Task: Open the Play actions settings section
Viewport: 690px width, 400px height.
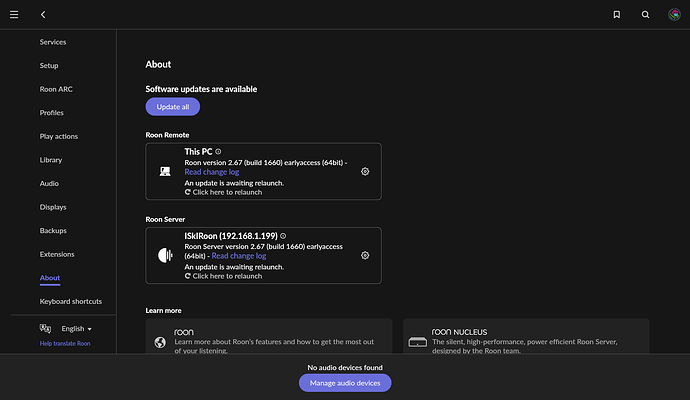Action: (x=59, y=136)
